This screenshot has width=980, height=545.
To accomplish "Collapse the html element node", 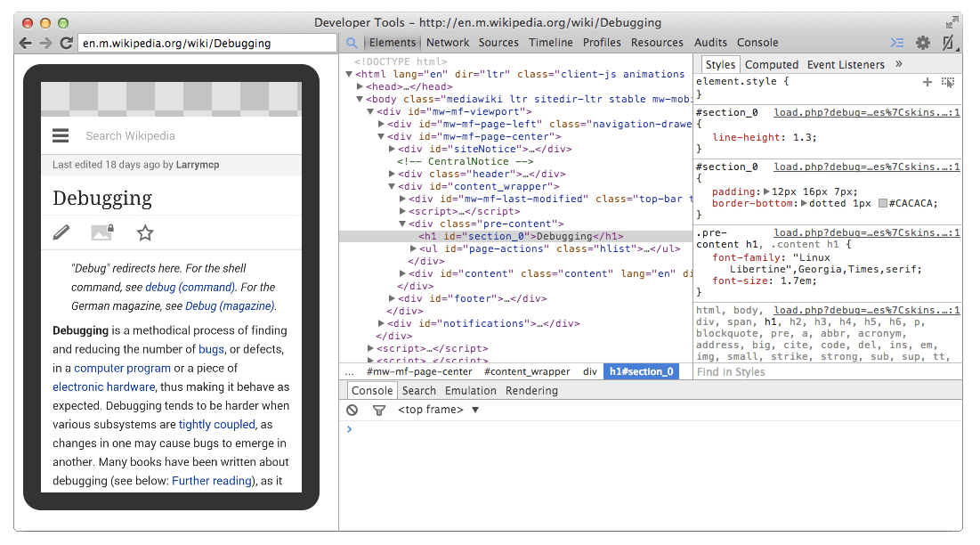I will click(x=349, y=74).
